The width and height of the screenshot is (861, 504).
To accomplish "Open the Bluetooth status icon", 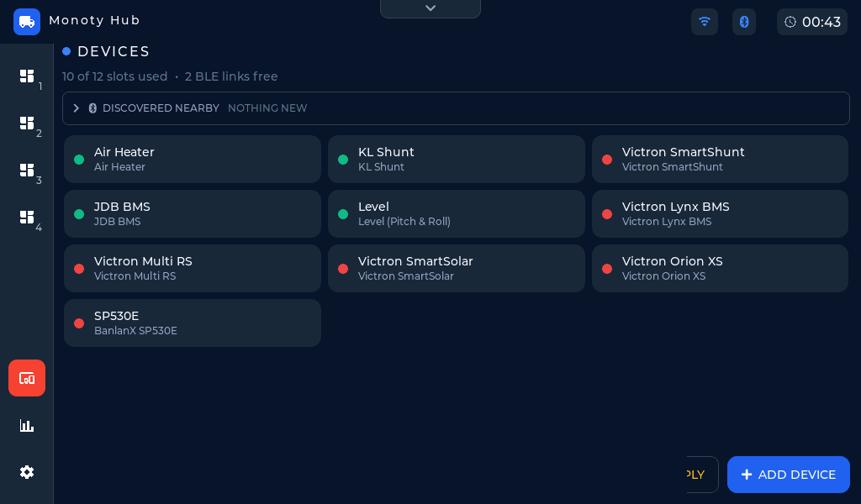I will click(x=744, y=22).
